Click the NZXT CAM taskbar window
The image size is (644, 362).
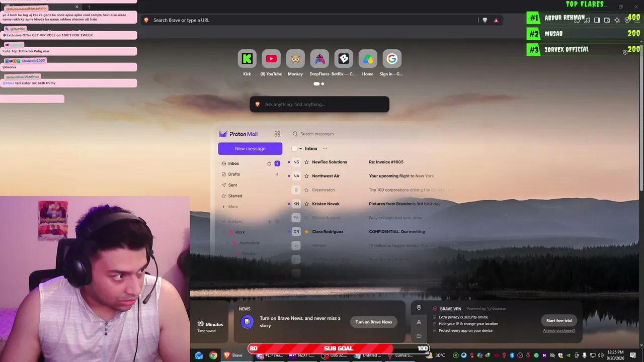point(302,355)
